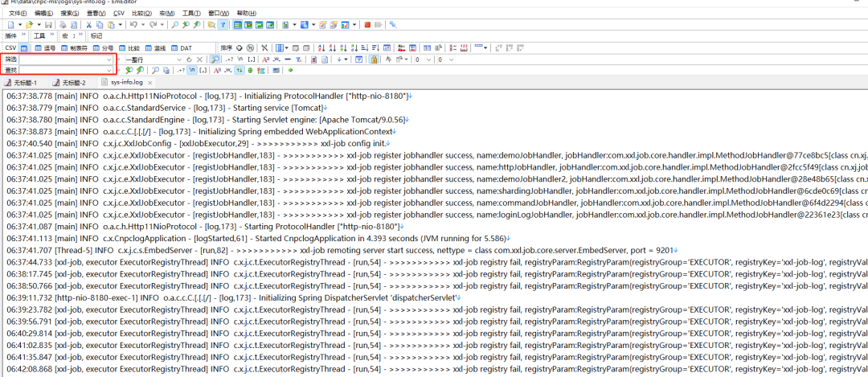868x377 pixels.
Task: Toggle the highlighted magnifier on Filter bar
Action: point(214,59)
